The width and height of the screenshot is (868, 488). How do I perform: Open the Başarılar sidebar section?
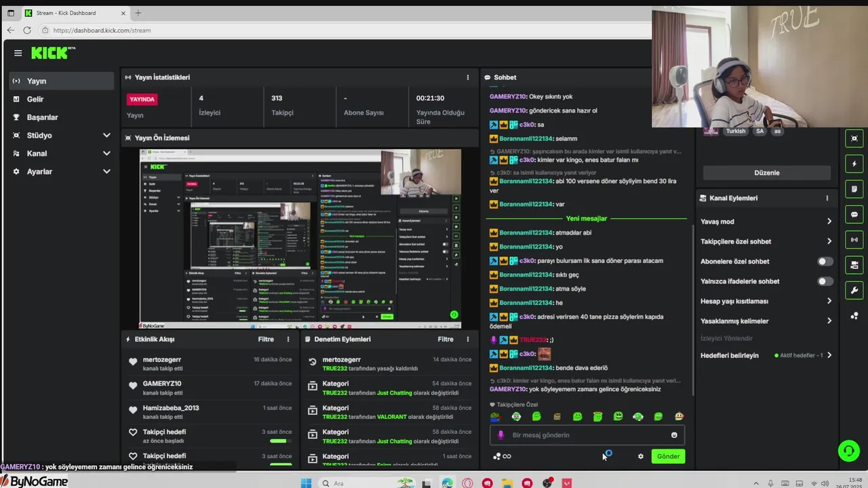(x=62, y=117)
